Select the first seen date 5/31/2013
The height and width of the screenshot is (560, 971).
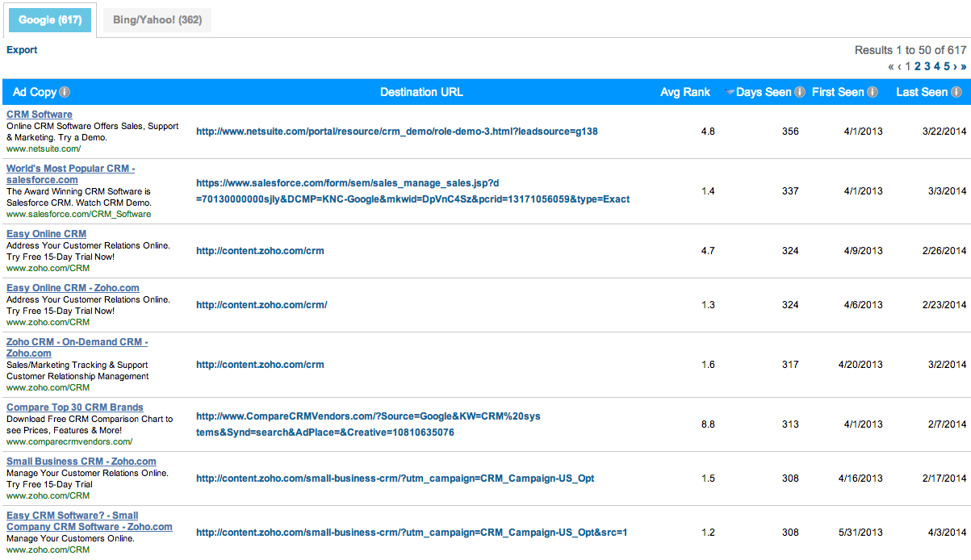[x=860, y=533]
